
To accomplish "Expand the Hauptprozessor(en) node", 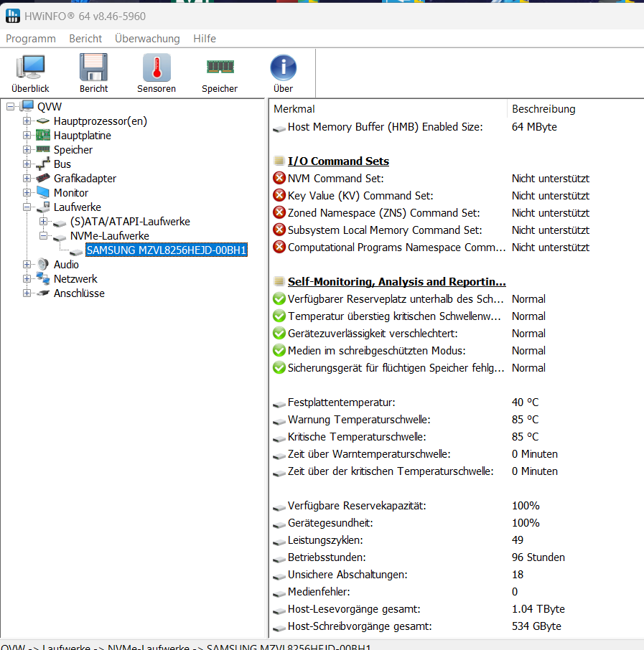I will coord(27,121).
